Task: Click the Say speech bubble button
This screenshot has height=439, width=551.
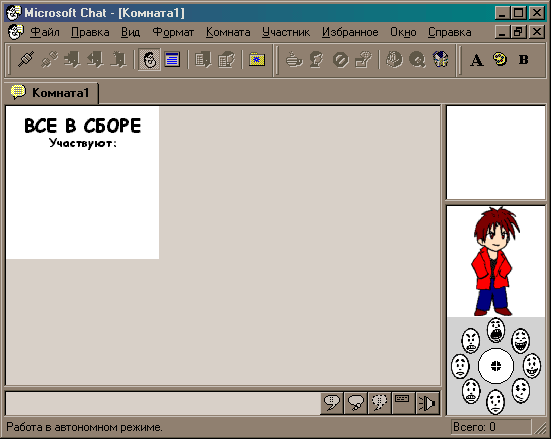Action: [x=332, y=403]
